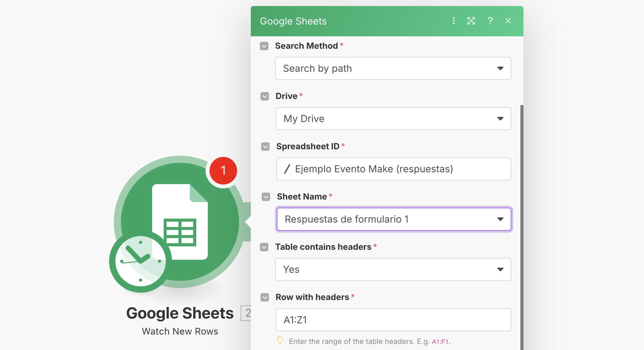Click the Row with headers A1:Z1 field
Screen dimensions: 644x350
(393, 320)
